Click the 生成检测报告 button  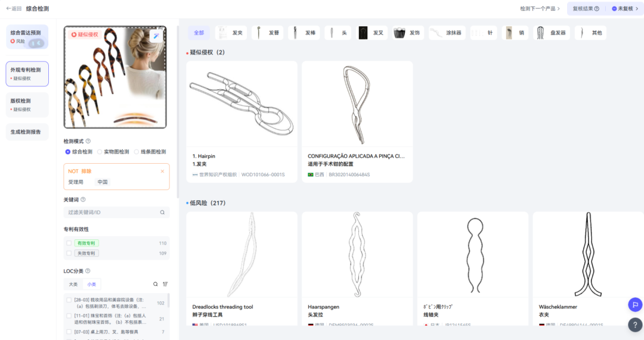[x=27, y=132]
